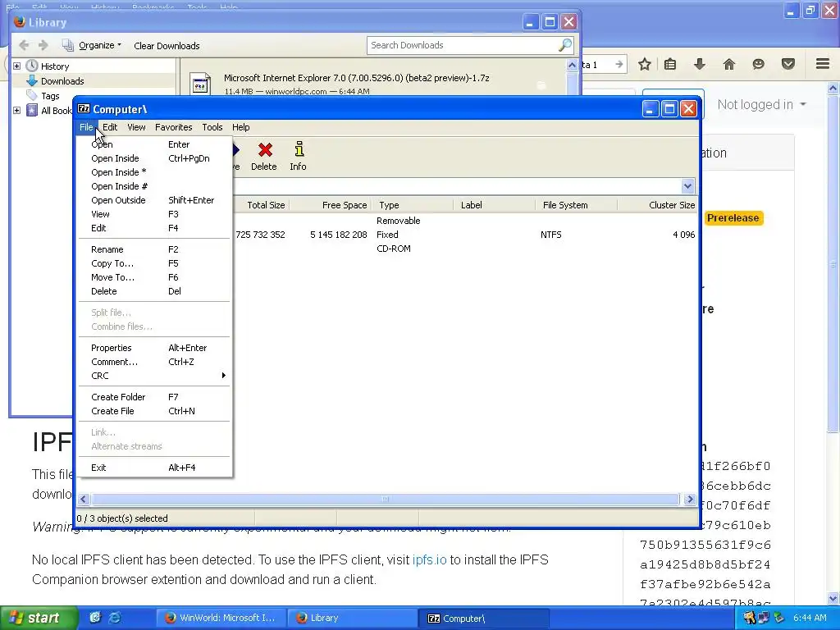Viewport: 840px width, 630px height.
Task: Open the Favorites menu in 7-Zip
Action: [x=174, y=127]
